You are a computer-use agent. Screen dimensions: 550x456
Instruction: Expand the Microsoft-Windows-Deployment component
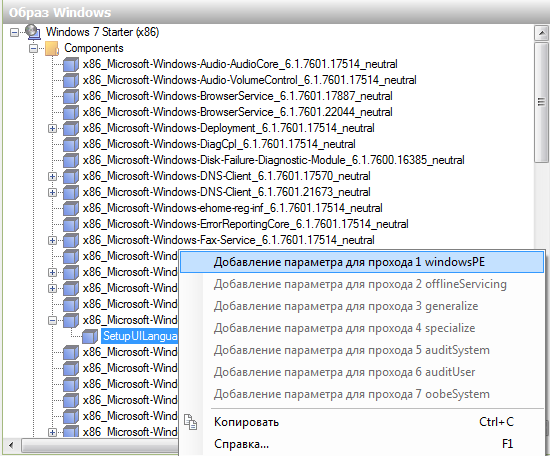pyautogui.click(x=52, y=128)
